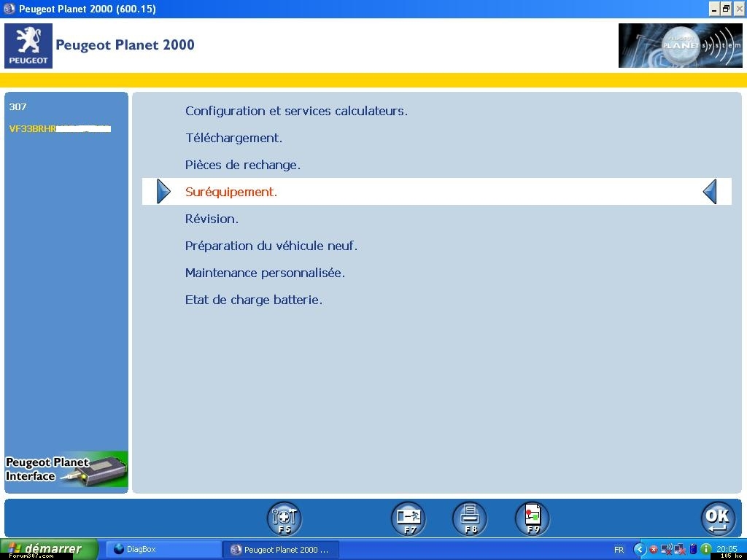The image size is (747, 560).
Task: Confirm selection with the OK button
Action: point(717,518)
